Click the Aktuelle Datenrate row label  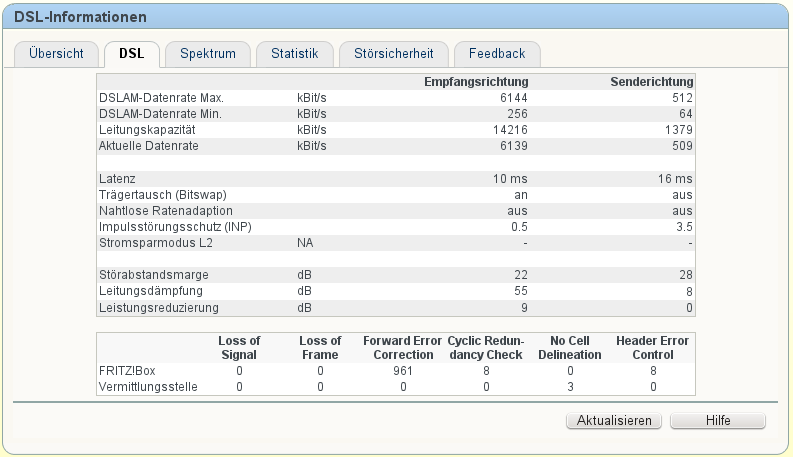(149, 146)
